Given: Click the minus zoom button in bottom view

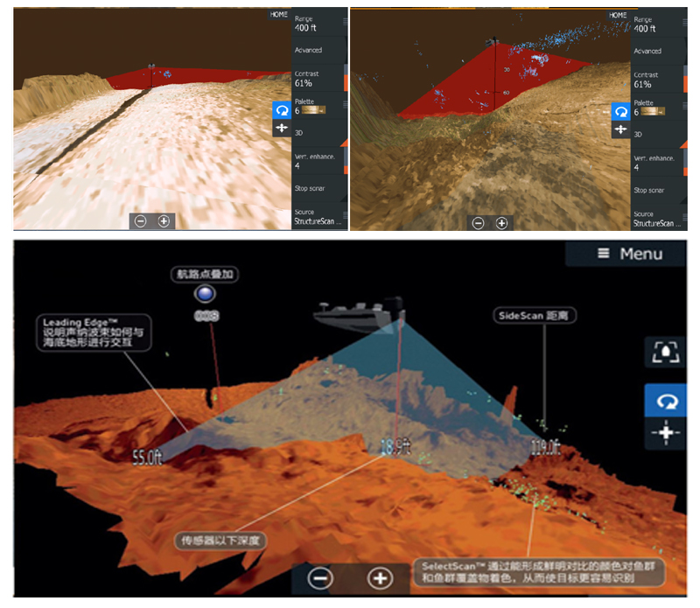Looking at the screenshot, I should click(x=321, y=578).
